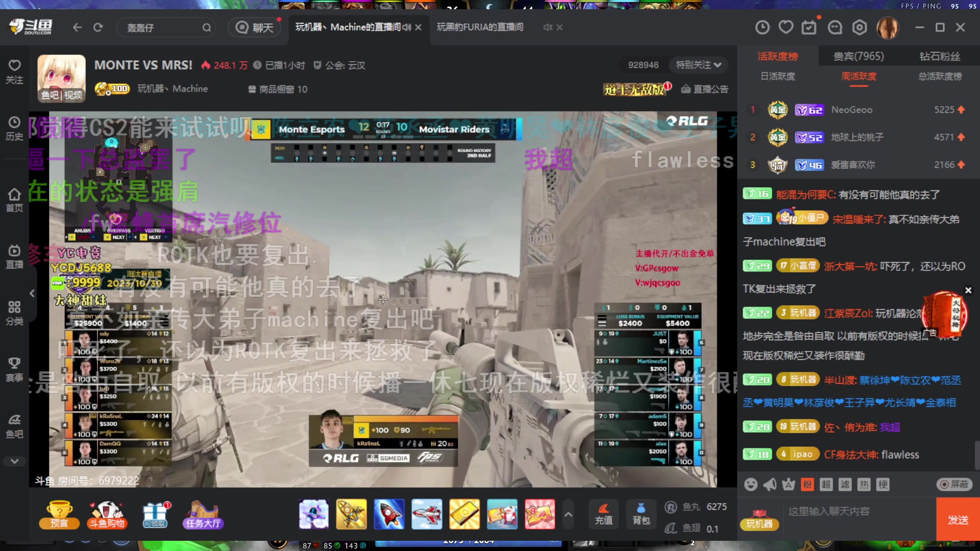Viewport: 980px width, 551px height.
Task: Click the crown noble icon in chat toolbar
Action: coord(789,484)
